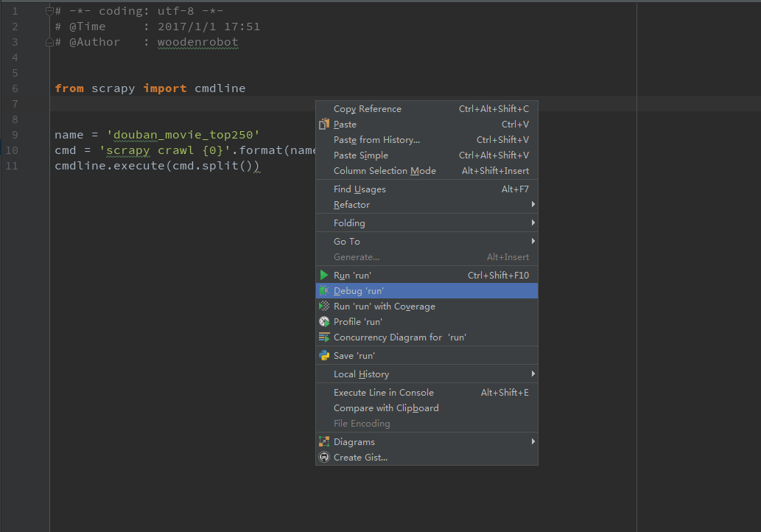Click the Diagrams icon in context menu
This screenshot has width=761, height=532.
coord(324,442)
